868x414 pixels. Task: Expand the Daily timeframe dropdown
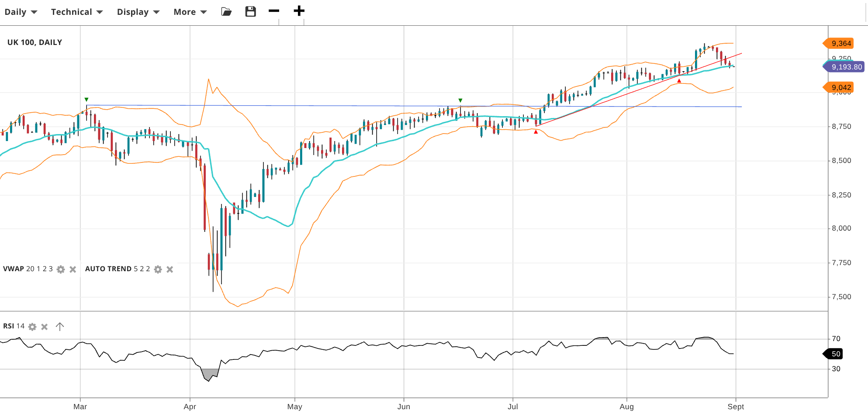coord(21,12)
